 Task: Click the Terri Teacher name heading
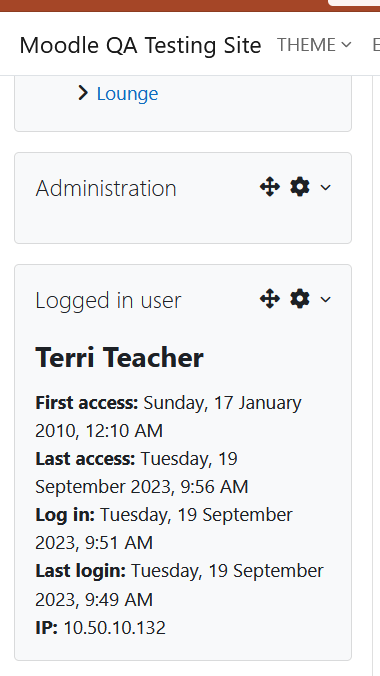[119, 358]
